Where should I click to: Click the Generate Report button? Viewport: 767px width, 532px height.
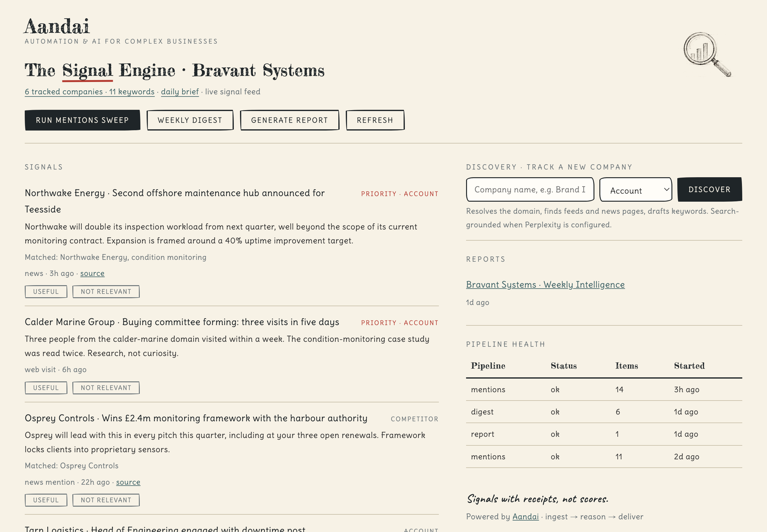coord(290,120)
